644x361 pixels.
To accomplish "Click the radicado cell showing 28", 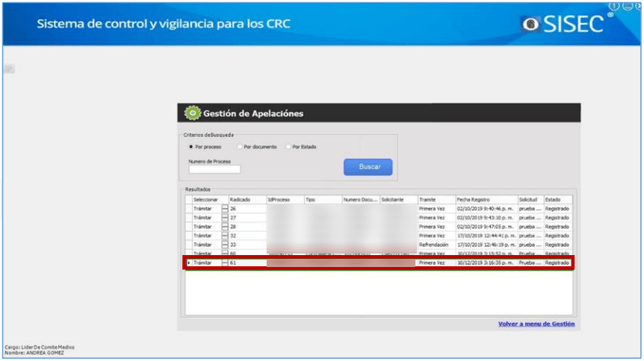I will tap(247, 227).
